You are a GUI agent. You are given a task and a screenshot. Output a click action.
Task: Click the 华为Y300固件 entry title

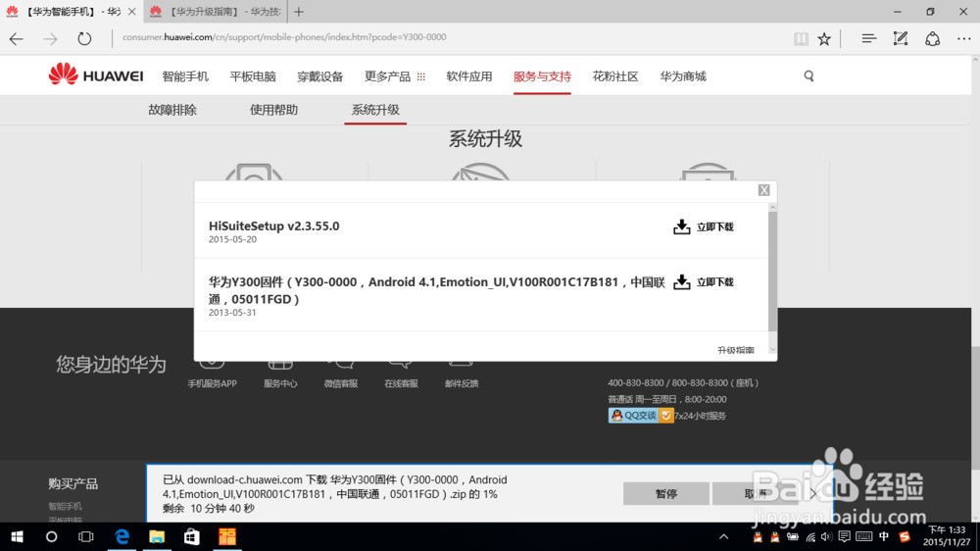click(x=437, y=290)
